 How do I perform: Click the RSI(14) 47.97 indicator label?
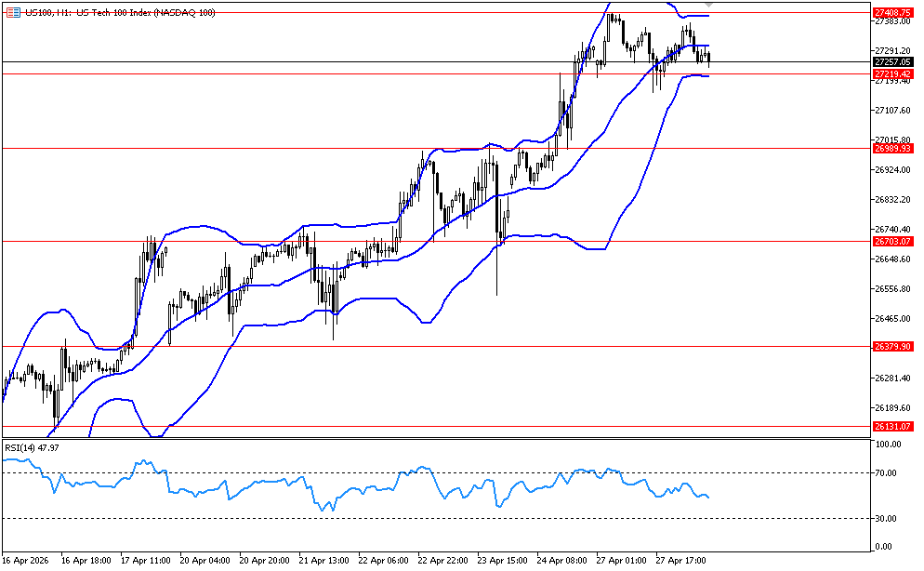33,447
